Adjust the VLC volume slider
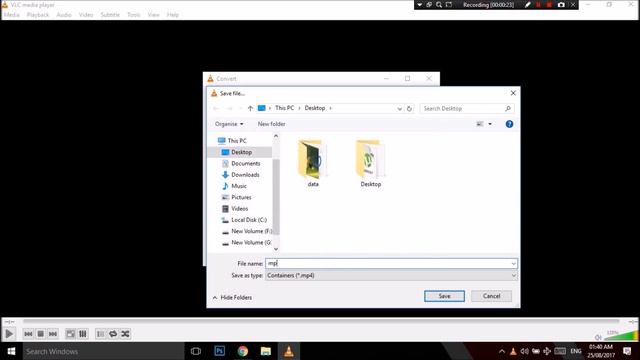Image resolution: width=640 pixels, height=360 pixels. [x=621, y=336]
